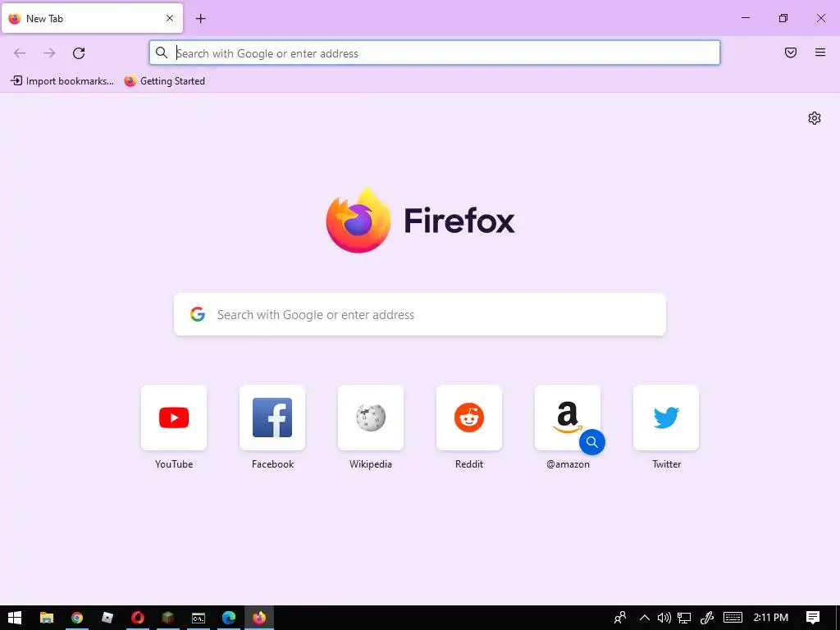Open the @amazon search shortcut tile

568,418
